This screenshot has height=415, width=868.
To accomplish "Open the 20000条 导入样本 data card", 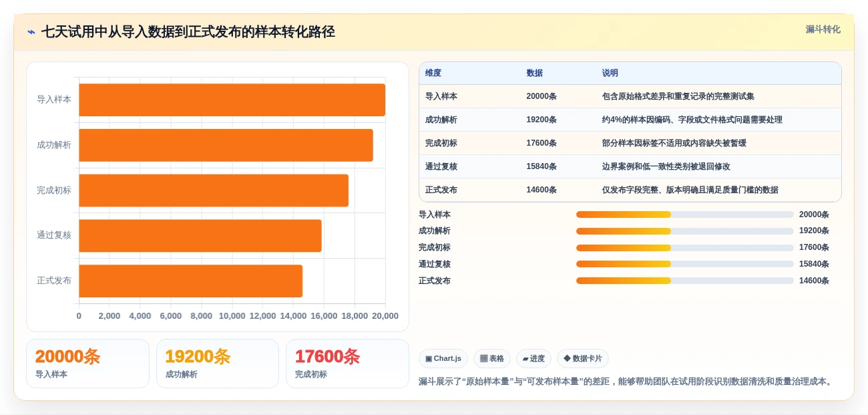I will [x=87, y=364].
